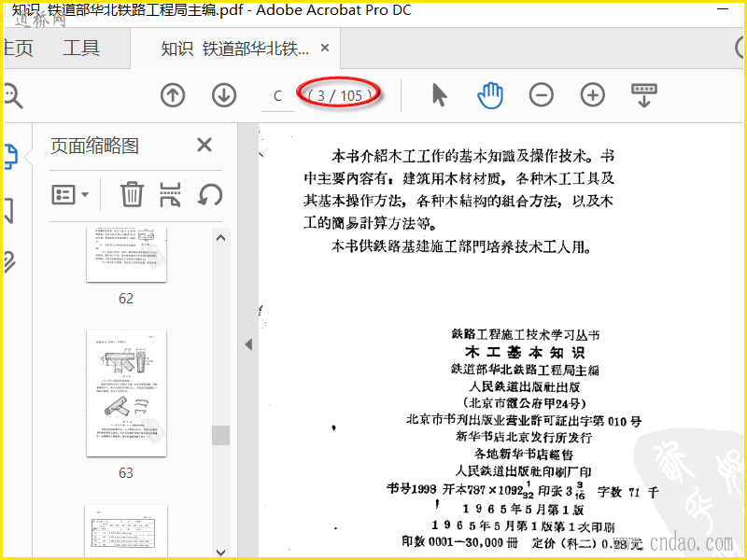Switch to the 知识 铁道部华北铁 document tab
This screenshot has width=747, height=560.
click(x=235, y=49)
